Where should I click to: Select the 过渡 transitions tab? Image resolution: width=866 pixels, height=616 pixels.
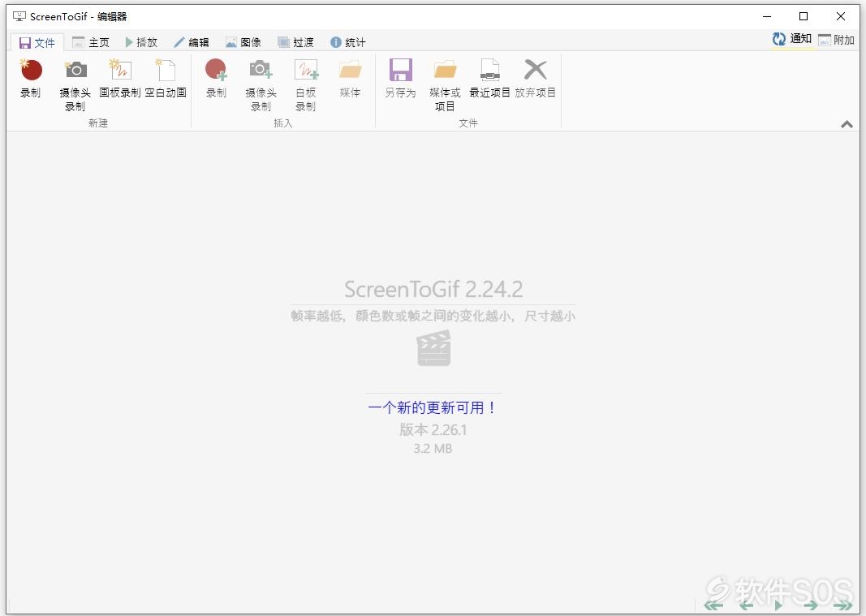click(295, 42)
